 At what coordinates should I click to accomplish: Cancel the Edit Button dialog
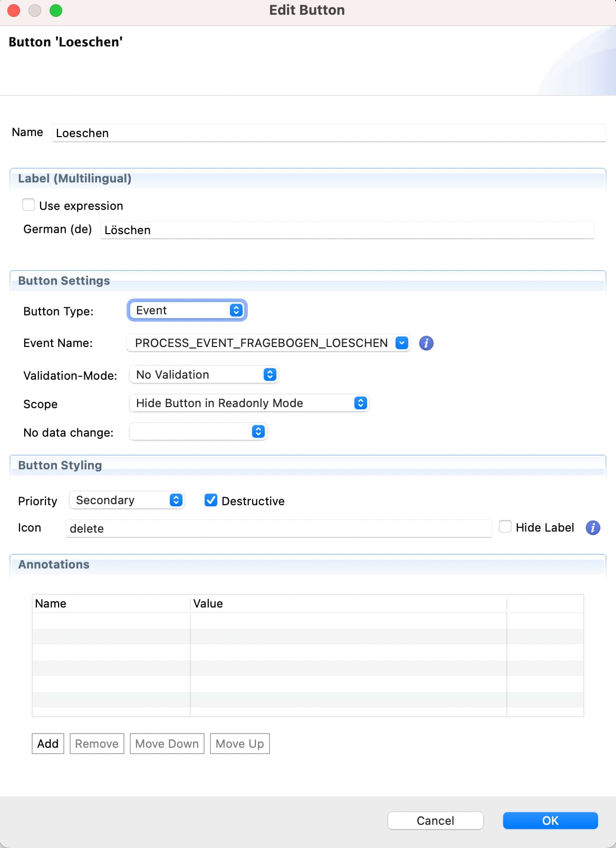(435, 821)
